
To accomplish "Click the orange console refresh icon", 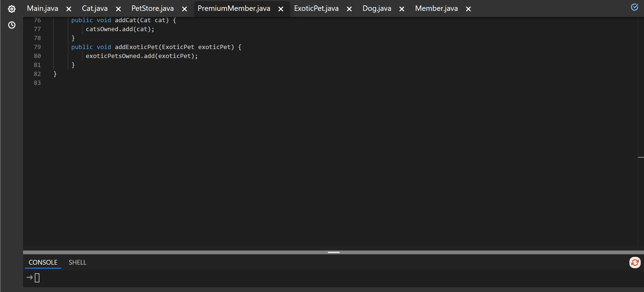I will (635, 263).
